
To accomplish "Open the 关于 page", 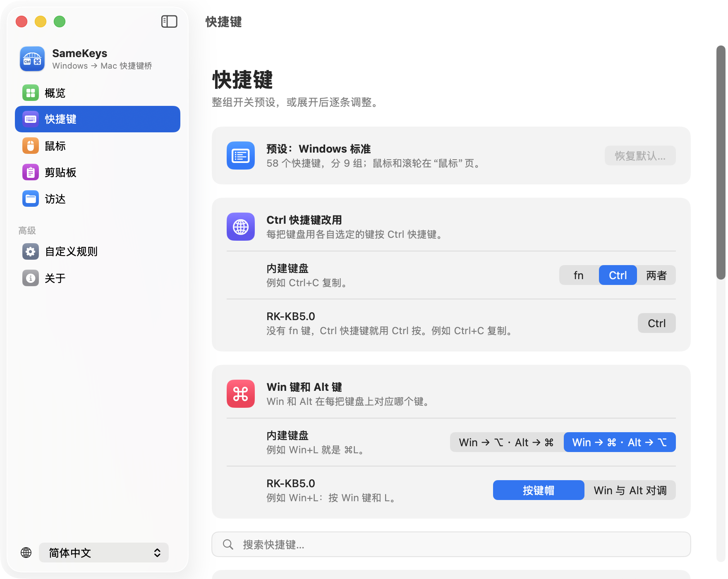I will [98, 278].
